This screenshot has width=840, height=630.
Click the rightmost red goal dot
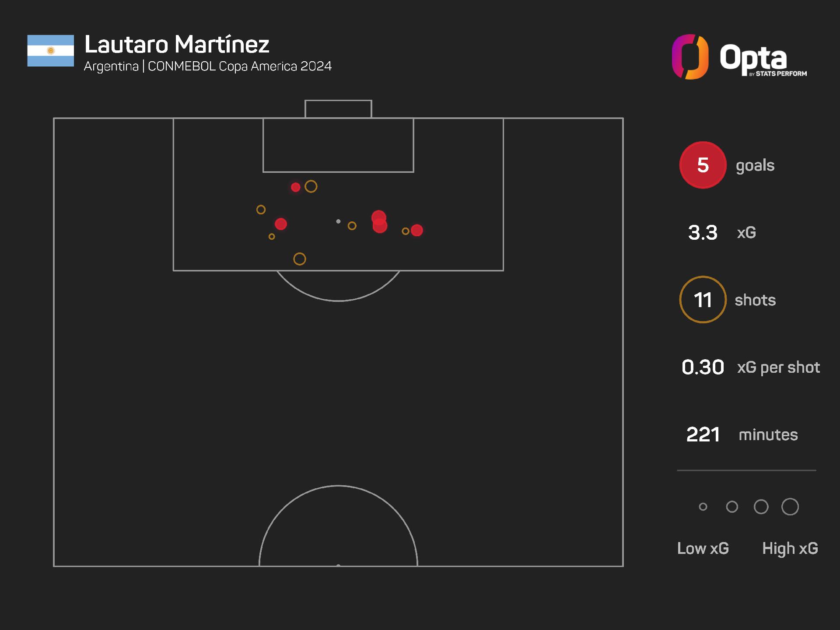[417, 230]
